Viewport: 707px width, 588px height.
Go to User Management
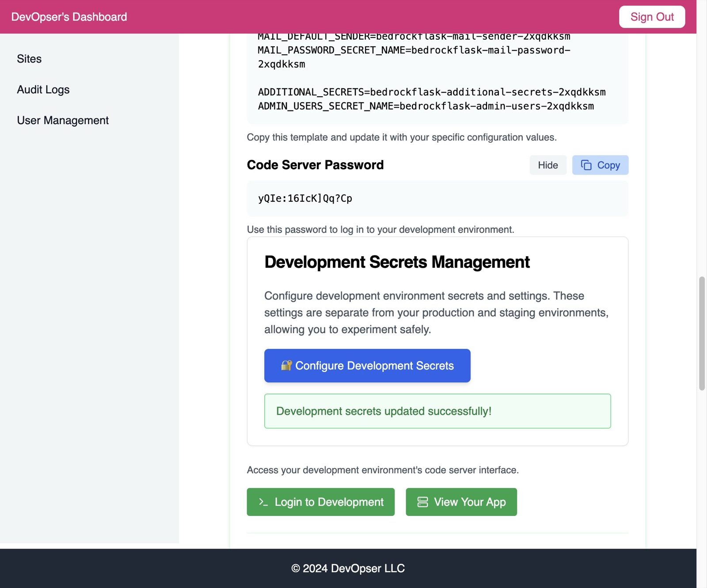63,121
